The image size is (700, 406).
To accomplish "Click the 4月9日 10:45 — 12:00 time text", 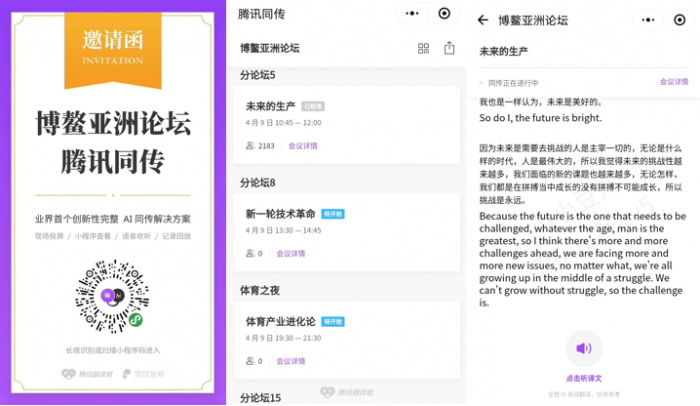I will tap(283, 123).
